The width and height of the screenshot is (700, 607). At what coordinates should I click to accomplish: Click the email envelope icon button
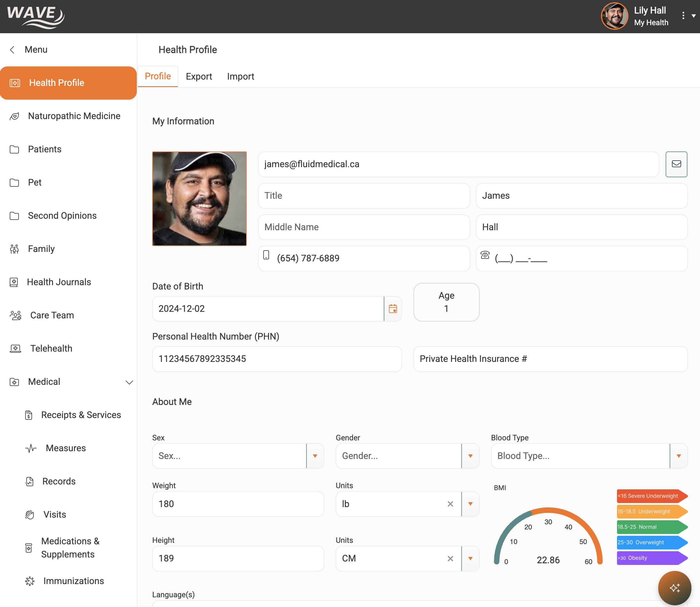point(676,164)
